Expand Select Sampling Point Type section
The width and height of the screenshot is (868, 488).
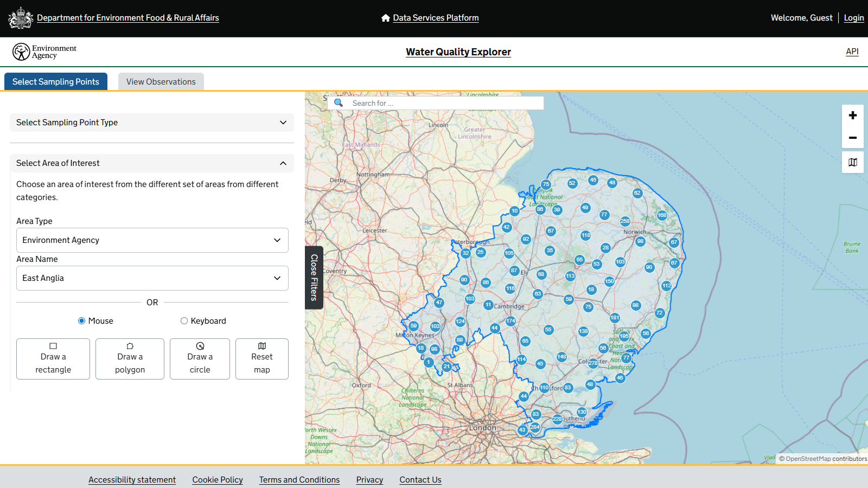[152, 123]
